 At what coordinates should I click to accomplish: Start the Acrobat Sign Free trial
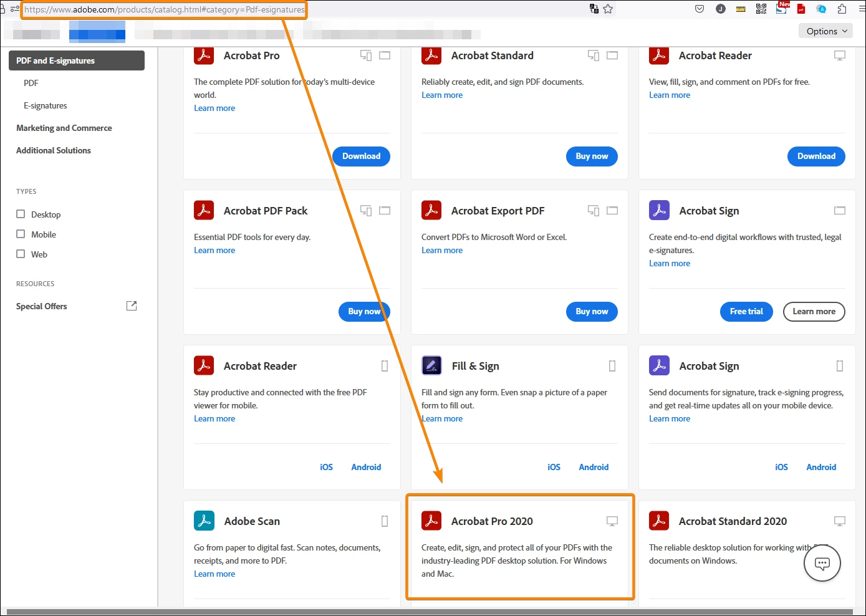(x=746, y=311)
